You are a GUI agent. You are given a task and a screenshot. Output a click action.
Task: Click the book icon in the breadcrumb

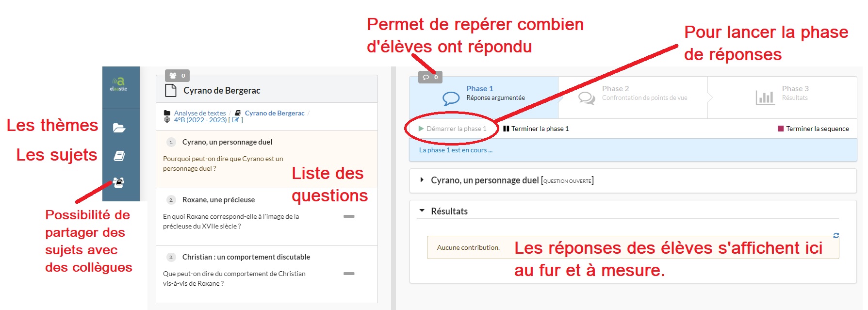coord(238,113)
